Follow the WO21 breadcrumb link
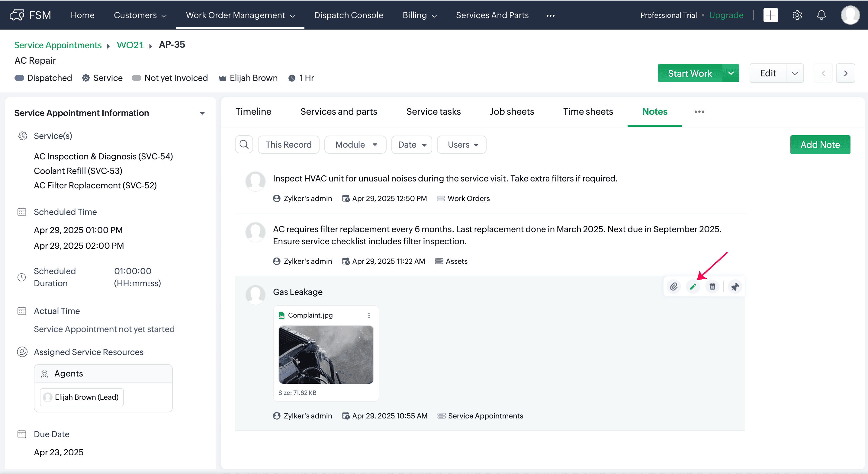The height and width of the screenshot is (474, 868). click(130, 45)
